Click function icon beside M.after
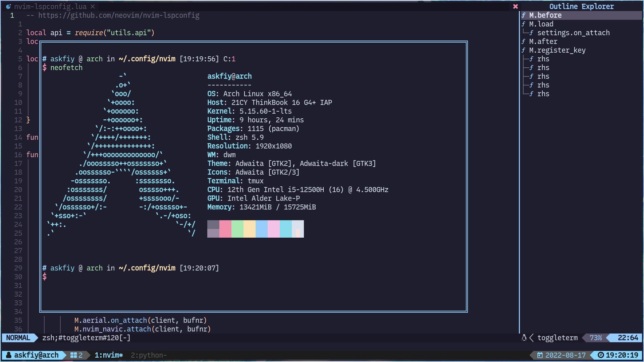The height and width of the screenshot is (362, 644). point(524,42)
